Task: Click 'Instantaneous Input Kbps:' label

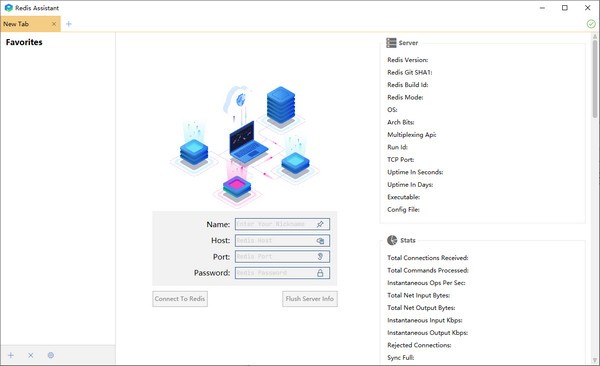Action: (425, 320)
